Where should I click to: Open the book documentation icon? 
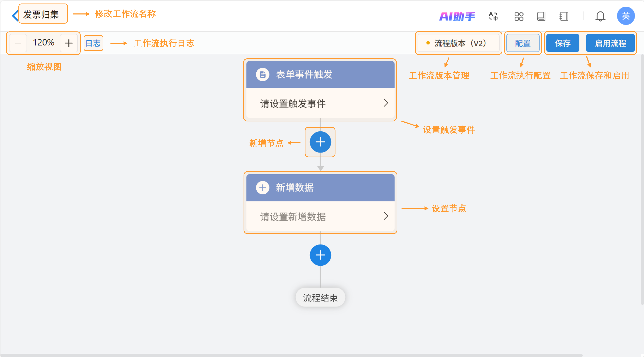point(541,17)
